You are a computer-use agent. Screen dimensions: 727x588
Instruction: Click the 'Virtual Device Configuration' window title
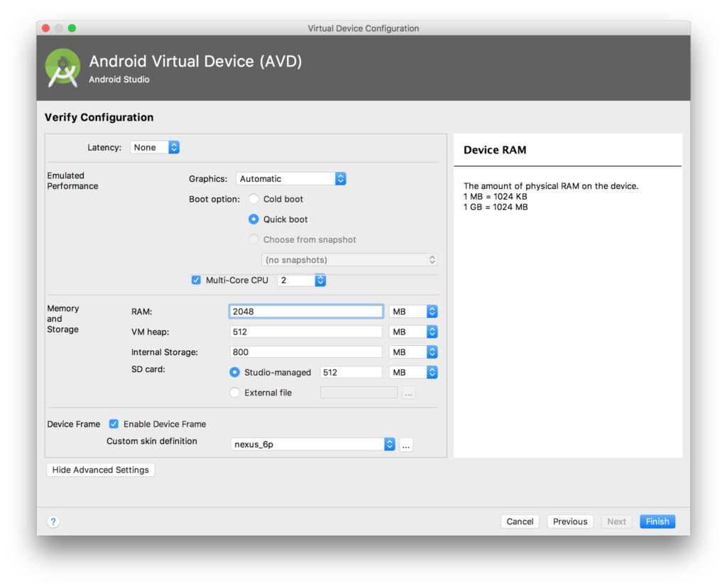(363, 28)
